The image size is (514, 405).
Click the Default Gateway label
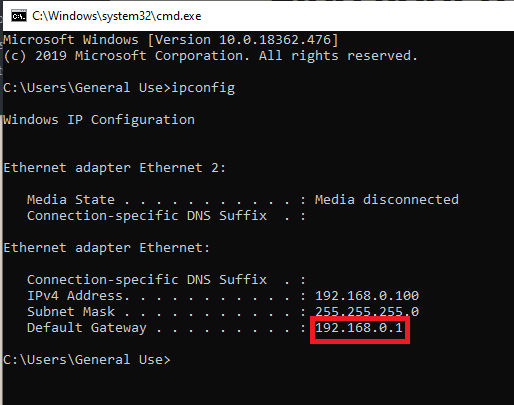tap(87, 328)
